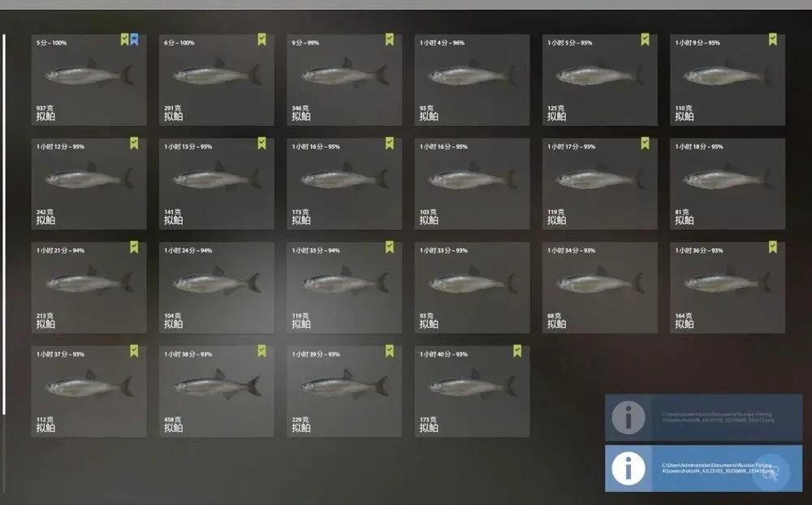The image size is (812, 505).
Task: Select the 68克 拟鲌 fish card
Action: (x=600, y=287)
